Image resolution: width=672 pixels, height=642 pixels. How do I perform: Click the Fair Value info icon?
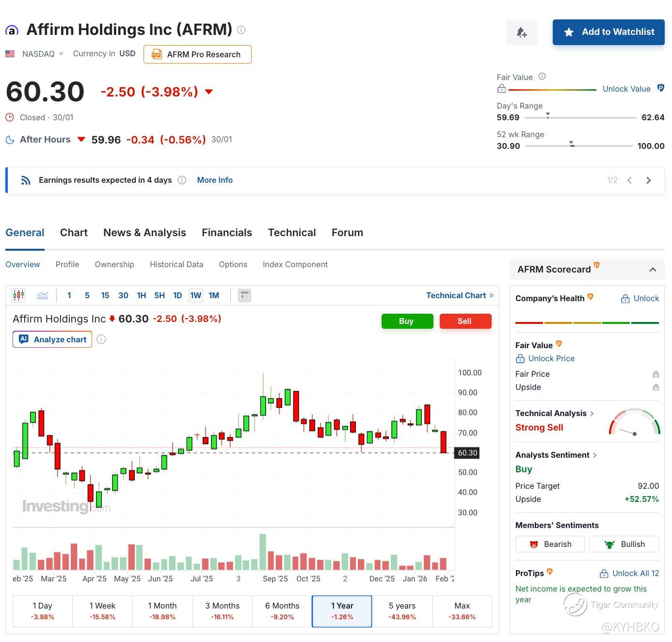(542, 77)
